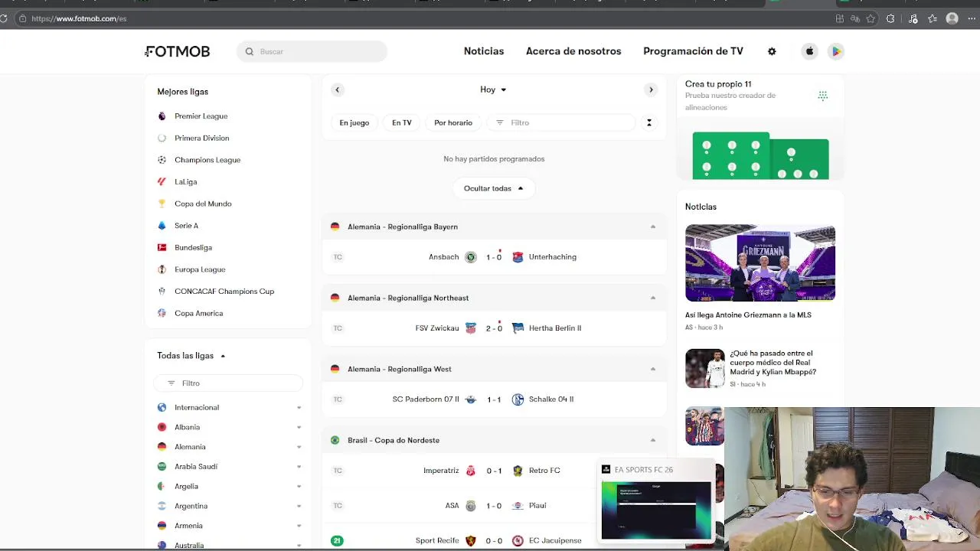Viewport: 980px width, 551px height.
Task: Open Mbappé Real Madrid medical news headline
Action: click(x=773, y=363)
